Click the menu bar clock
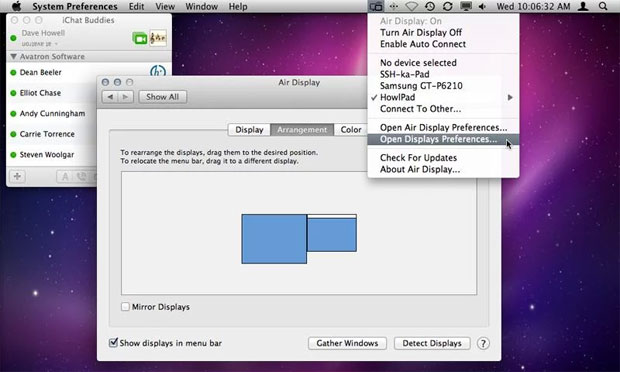The width and height of the screenshot is (620, 372). coord(533,6)
